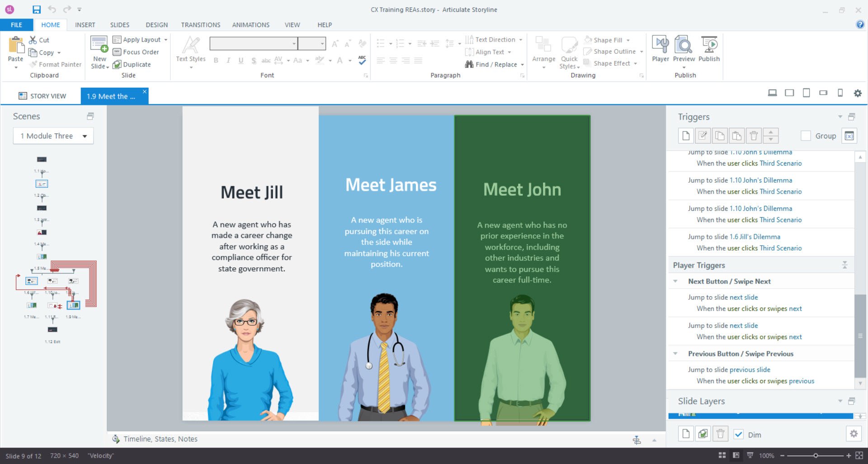Toggle bold formatting
The width and height of the screenshot is (868, 464).
pos(216,61)
